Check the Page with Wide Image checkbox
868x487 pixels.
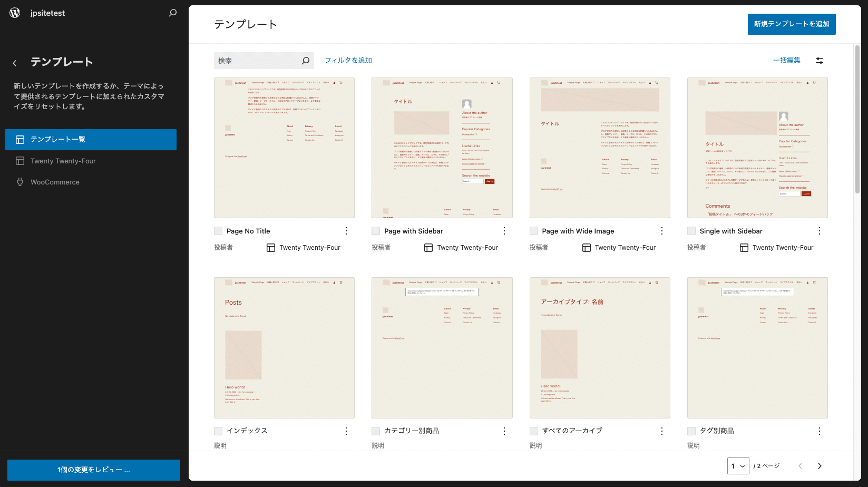pos(533,230)
